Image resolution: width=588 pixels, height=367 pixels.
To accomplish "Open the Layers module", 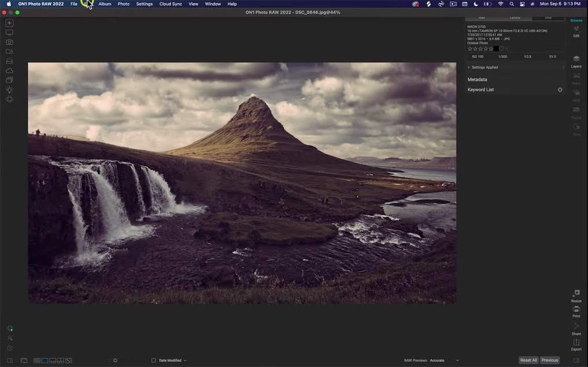I will 576,61.
